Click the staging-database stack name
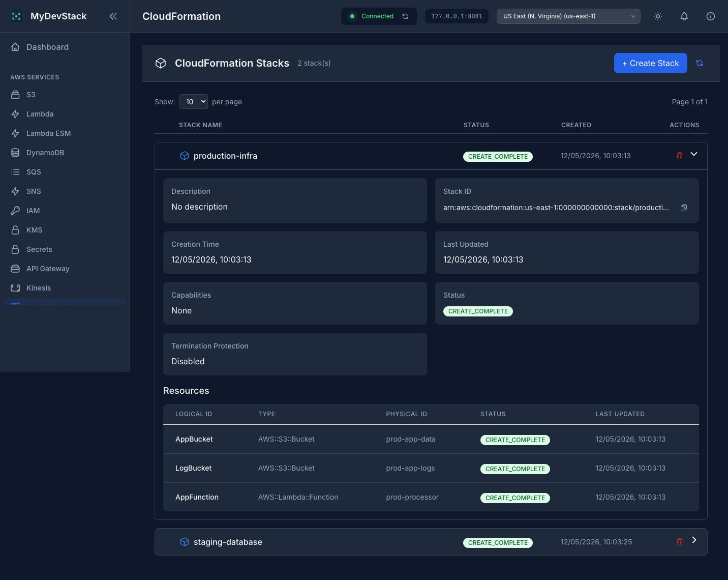The width and height of the screenshot is (728, 580). click(x=228, y=542)
